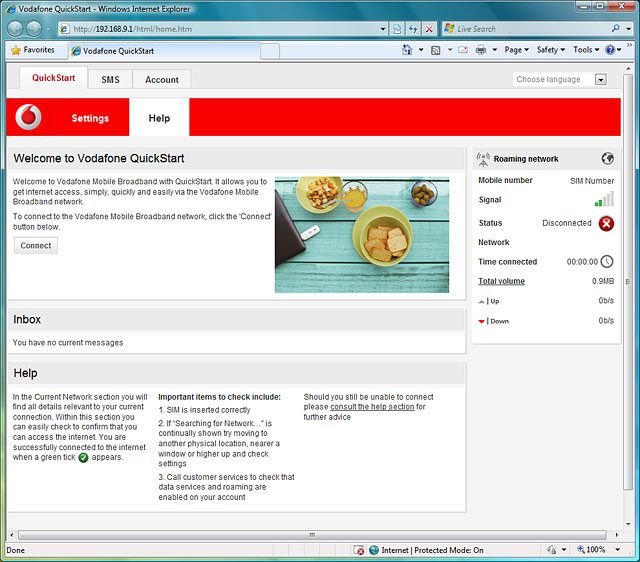Screen dimensions: 640x562
Task: Click the Live Search magnifier icon
Action: [616, 29]
